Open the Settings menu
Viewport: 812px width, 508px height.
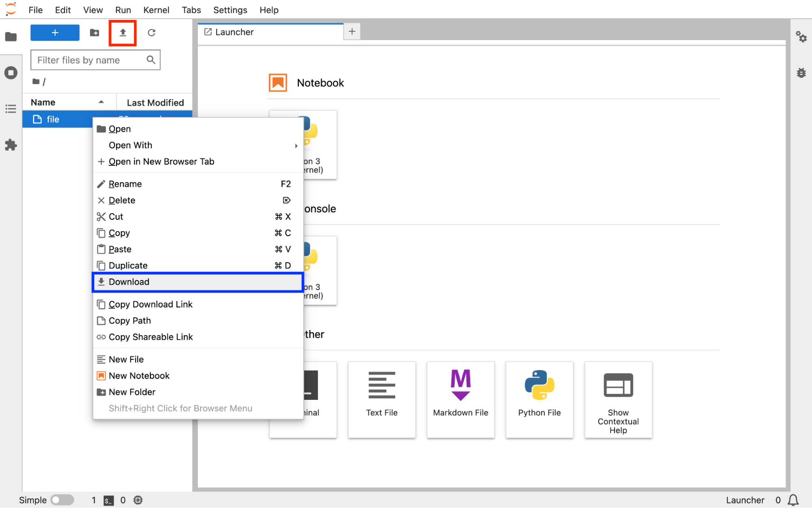coord(230,10)
